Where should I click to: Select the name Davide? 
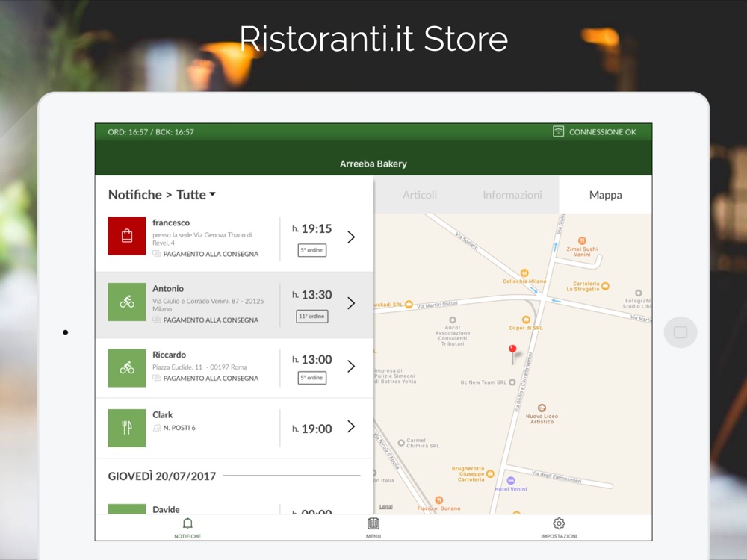coord(166,509)
